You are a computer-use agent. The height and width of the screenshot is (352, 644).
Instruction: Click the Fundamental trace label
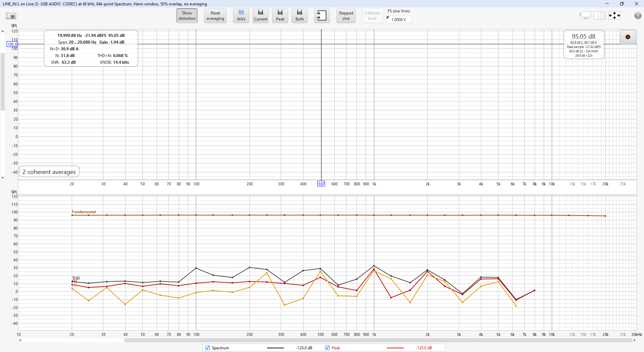84,212
